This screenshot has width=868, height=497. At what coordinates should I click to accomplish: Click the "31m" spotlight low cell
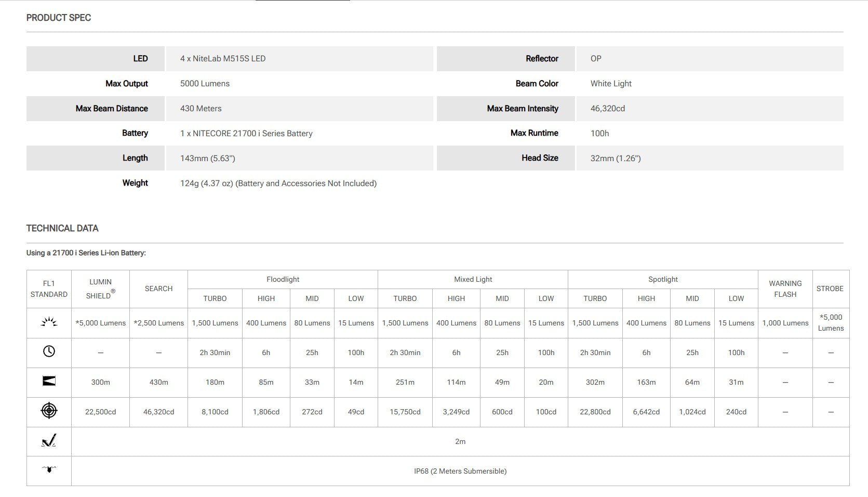(736, 382)
